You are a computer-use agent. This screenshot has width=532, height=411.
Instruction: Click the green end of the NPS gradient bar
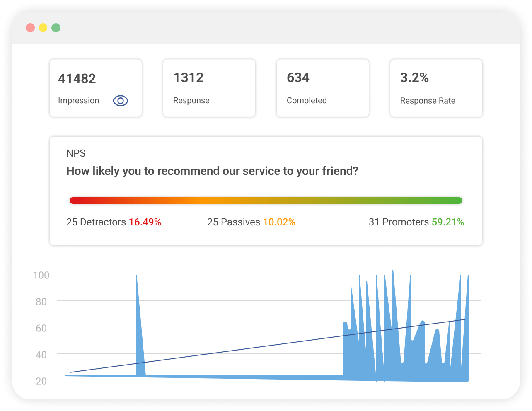[456, 200]
